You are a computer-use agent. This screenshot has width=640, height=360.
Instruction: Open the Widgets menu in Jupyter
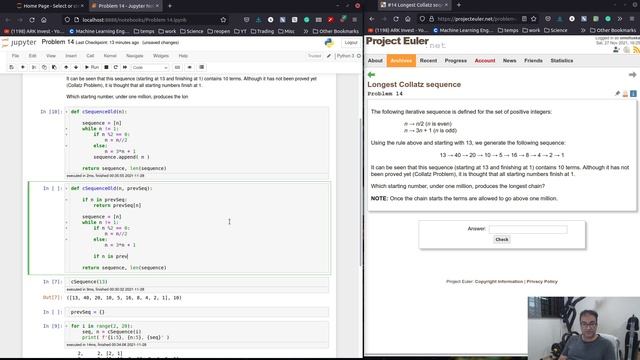(x=161, y=56)
